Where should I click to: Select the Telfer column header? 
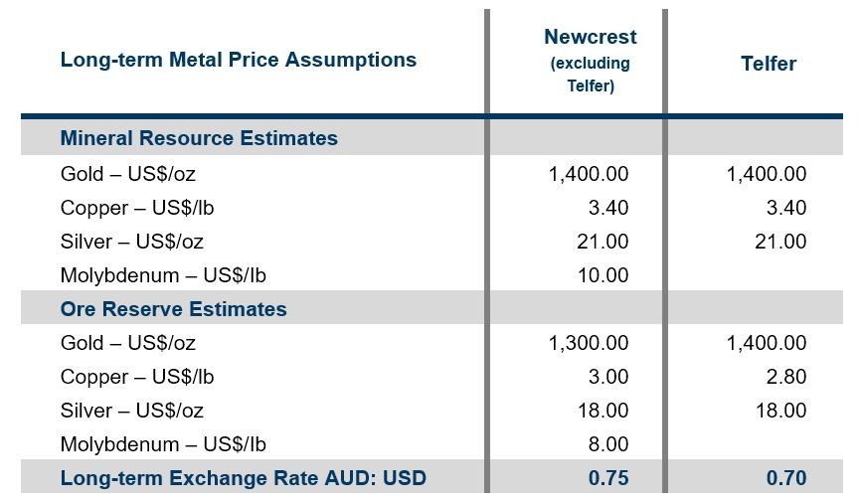pyautogui.click(x=768, y=64)
